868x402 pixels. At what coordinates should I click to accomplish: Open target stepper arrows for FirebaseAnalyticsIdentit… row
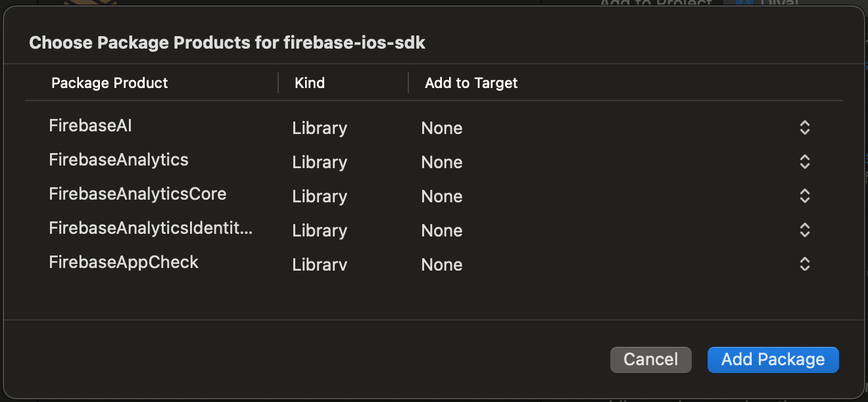804,231
